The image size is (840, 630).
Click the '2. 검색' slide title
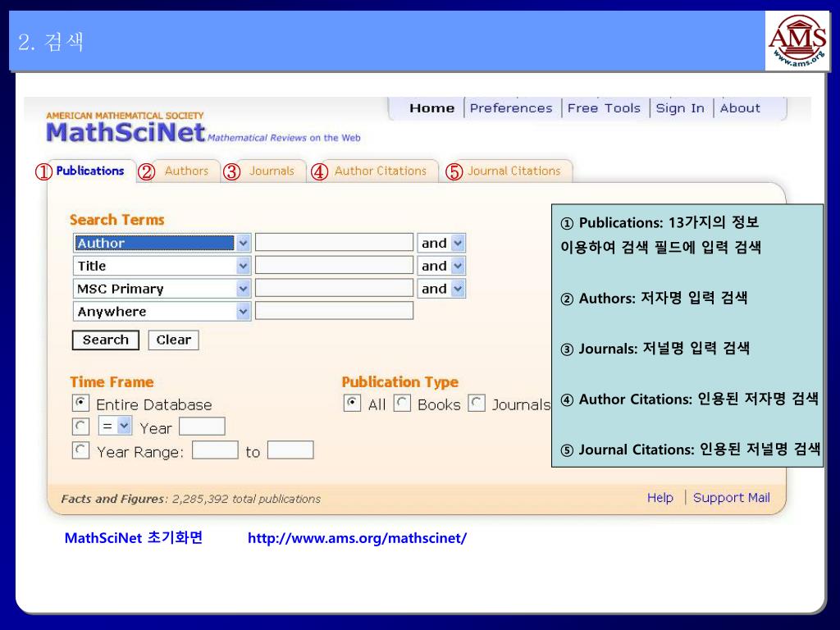(x=51, y=42)
